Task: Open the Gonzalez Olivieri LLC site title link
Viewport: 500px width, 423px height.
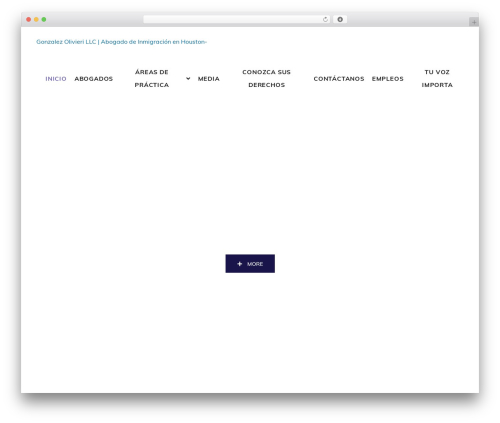Action: (x=121, y=42)
